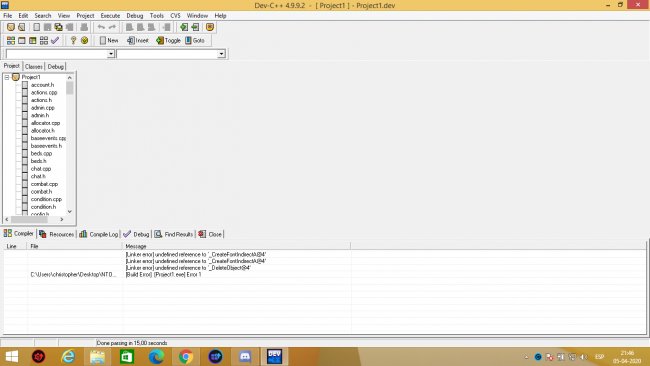Image resolution: width=650 pixels, height=366 pixels.
Task: Open the second function dropdown arrow
Action: tap(221, 54)
